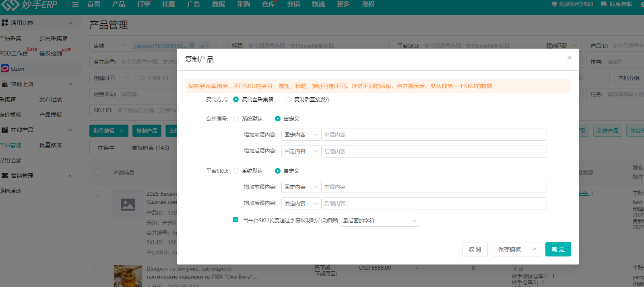Click the edit icon beside stock number 4

(521, 269)
